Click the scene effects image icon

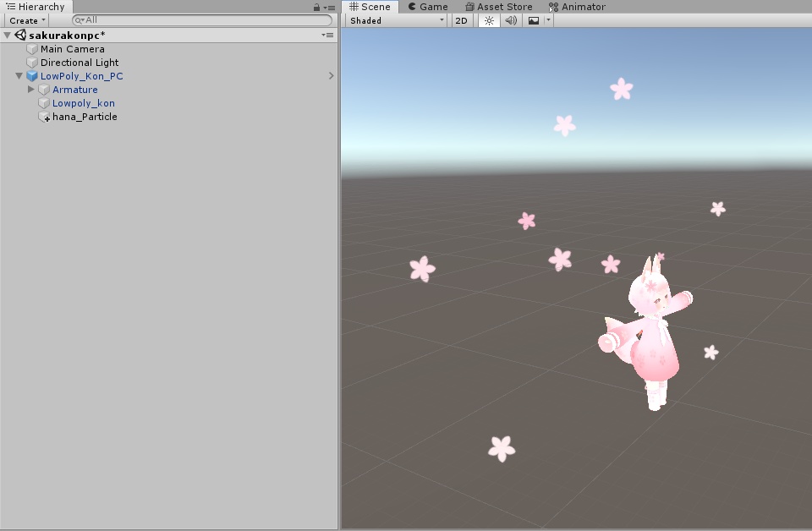point(534,20)
